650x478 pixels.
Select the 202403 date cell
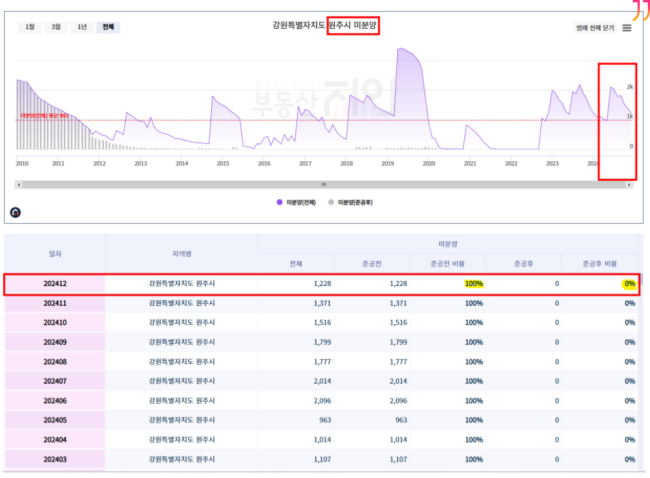pyautogui.click(x=55, y=459)
